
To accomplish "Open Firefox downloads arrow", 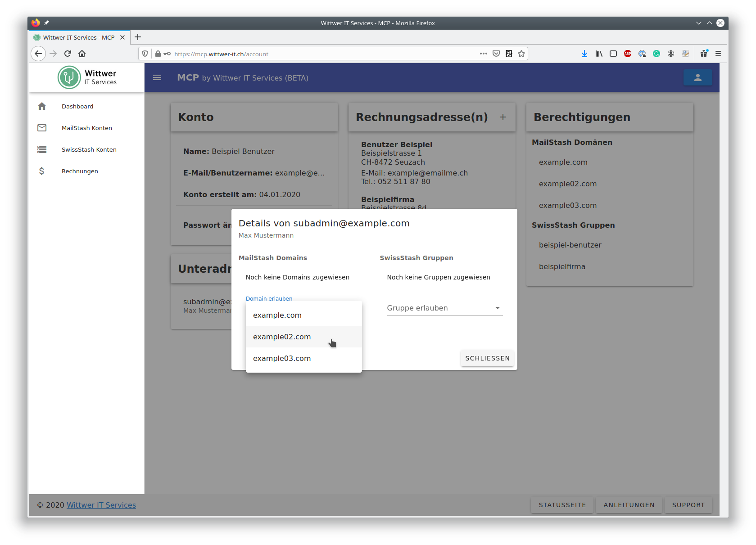I will point(584,54).
